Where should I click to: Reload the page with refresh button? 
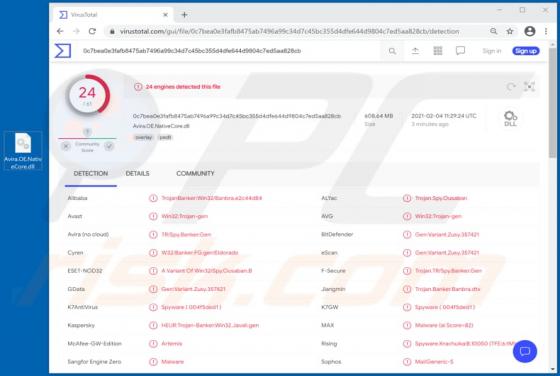92,31
